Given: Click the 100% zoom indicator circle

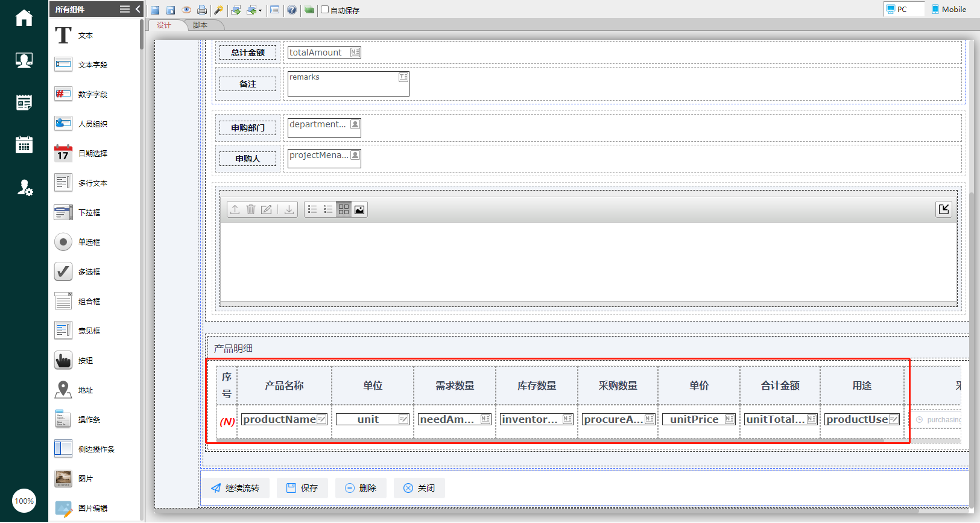Looking at the screenshot, I should pos(24,501).
